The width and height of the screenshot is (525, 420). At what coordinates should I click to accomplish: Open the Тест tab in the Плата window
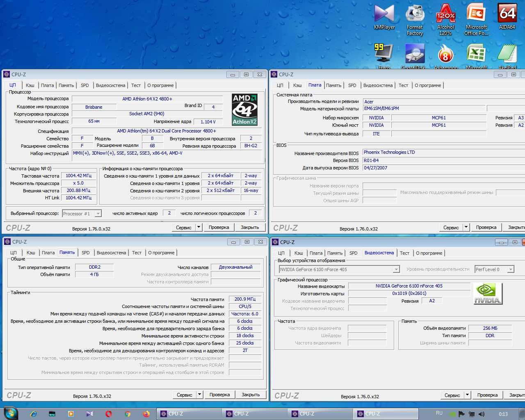(x=403, y=85)
